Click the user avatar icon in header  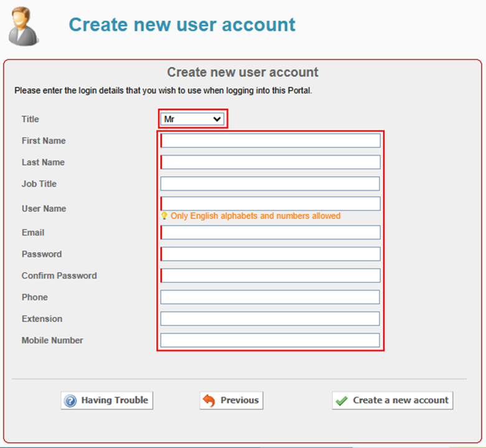23,26
